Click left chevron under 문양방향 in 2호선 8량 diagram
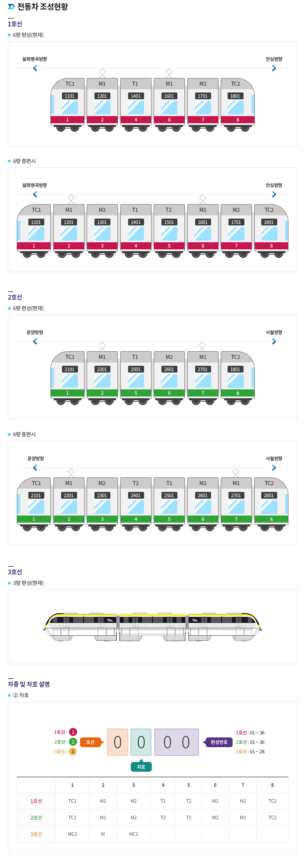The height and width of the screenshot is (868, 307). tap(35, 468)
